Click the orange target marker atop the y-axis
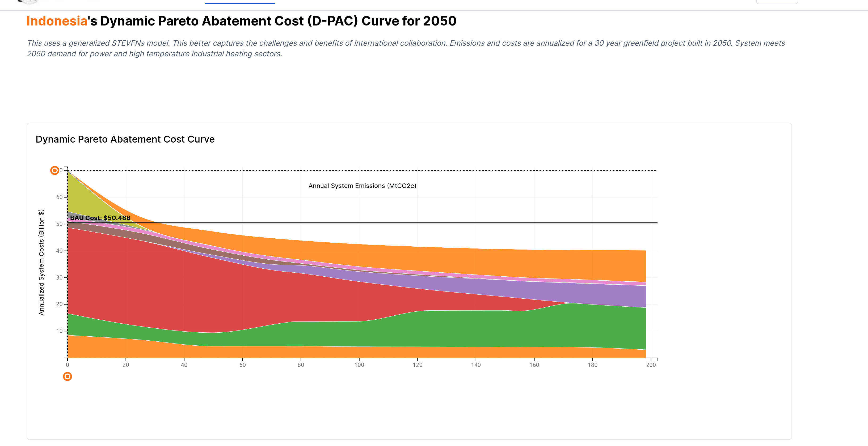 click(54, 170)
